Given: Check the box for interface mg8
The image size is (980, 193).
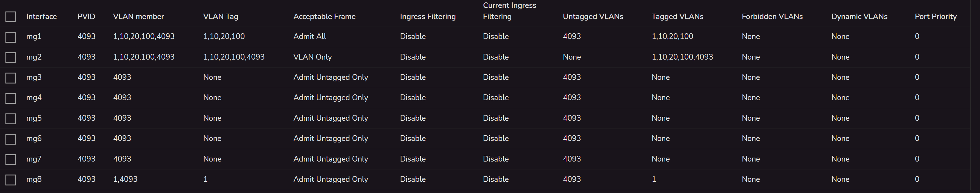Looking at the screenshot, I should click(11, 180).
